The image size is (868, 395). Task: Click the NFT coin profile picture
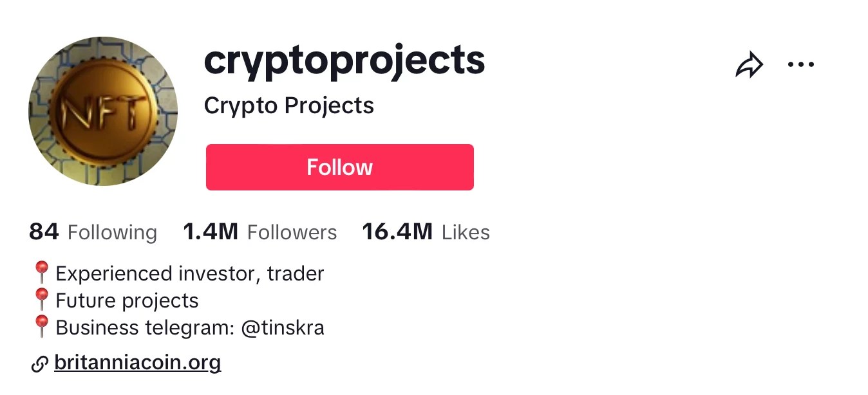[103, 111]
